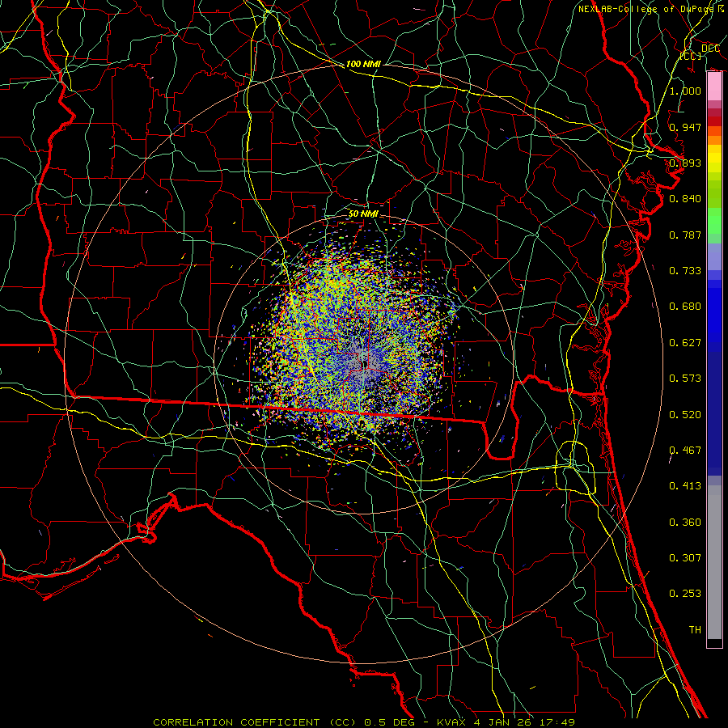This screenshot has height=728, width=728.
Task: Click the Correlation Coefficient caption at bottom
Action: pos(364,722)
